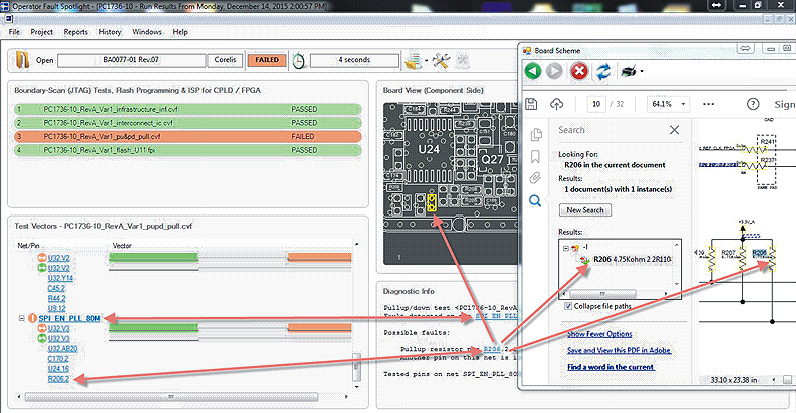The height and width of the screenshot is (413, 796).
Task: Collapse the SPI_EN_PLL_80M net tree node
Action: click(x=21, y=318)
